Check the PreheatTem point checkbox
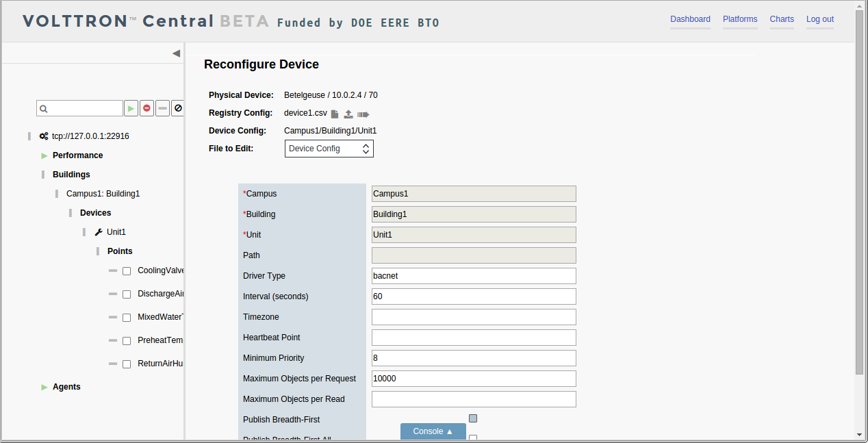 (127, 341)
